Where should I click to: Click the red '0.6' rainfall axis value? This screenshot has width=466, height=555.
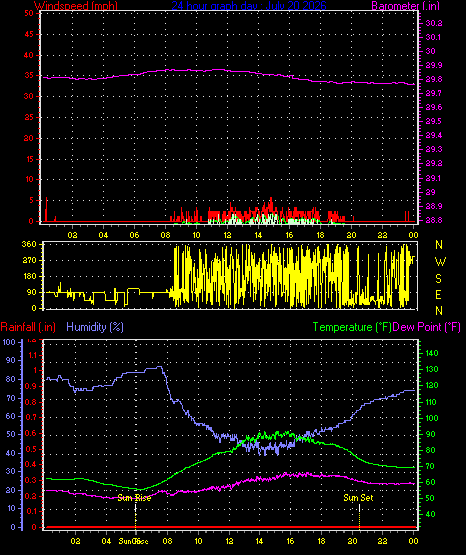point(31,434)
